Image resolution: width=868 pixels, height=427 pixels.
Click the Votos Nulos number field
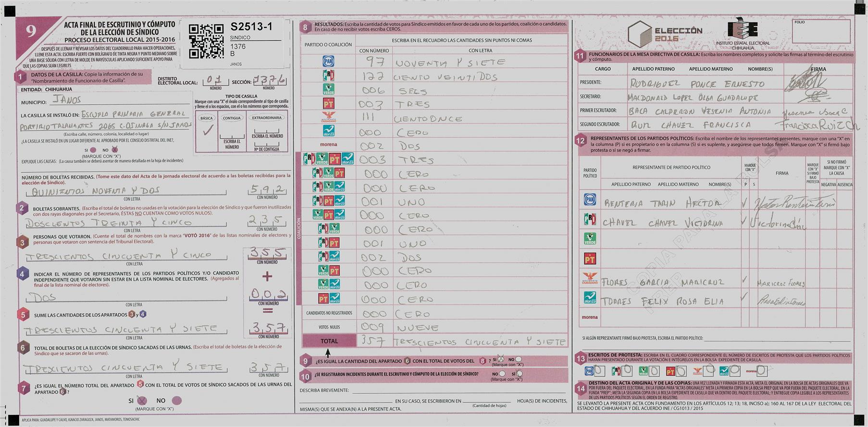pos(373,328)
